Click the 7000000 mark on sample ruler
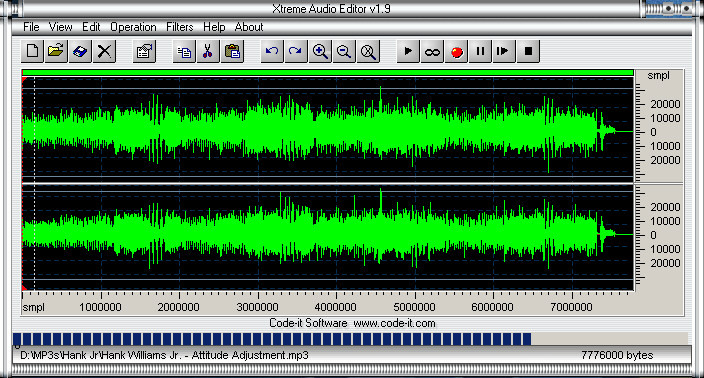The height and width of the screenshot is (378, 704). click(571, 308)
